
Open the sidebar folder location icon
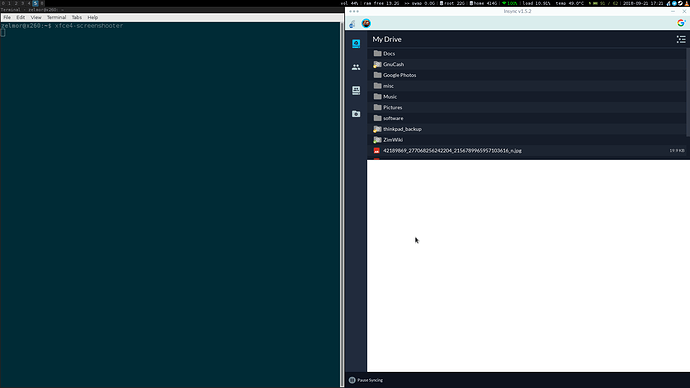pyautogui.click(x=356, y=114)
